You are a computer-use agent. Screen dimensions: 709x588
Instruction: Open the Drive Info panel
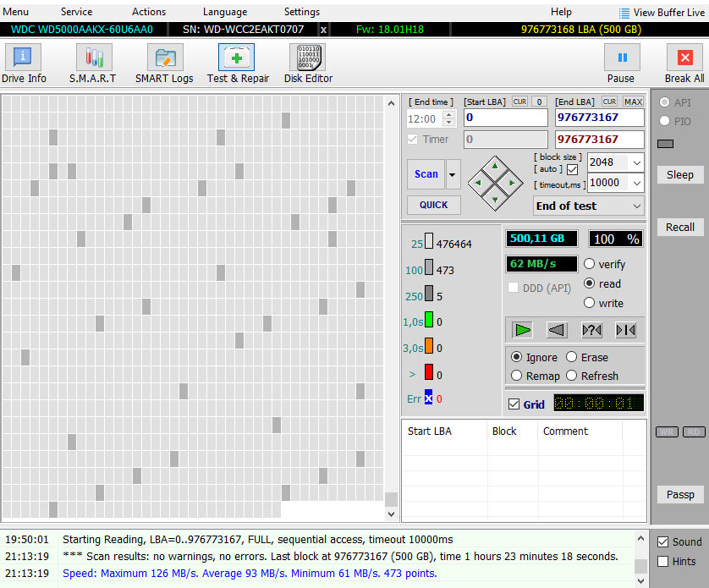point(24,58)
